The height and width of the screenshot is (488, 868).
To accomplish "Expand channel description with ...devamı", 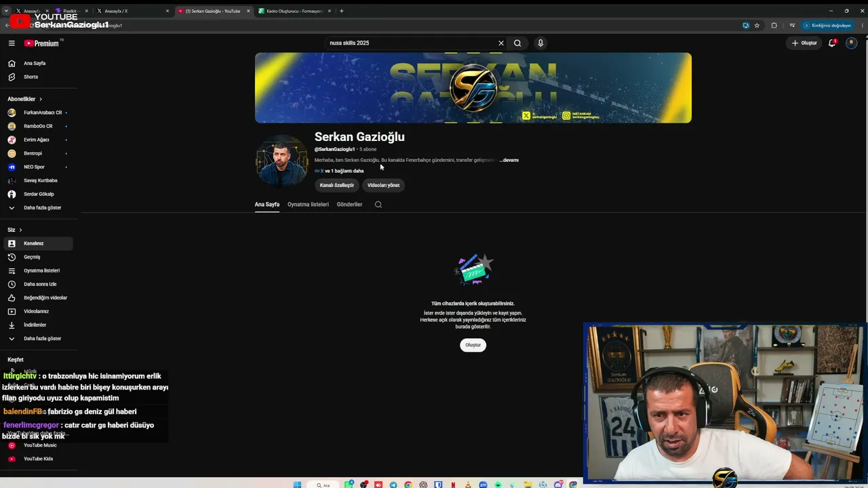I will [509, 160].
